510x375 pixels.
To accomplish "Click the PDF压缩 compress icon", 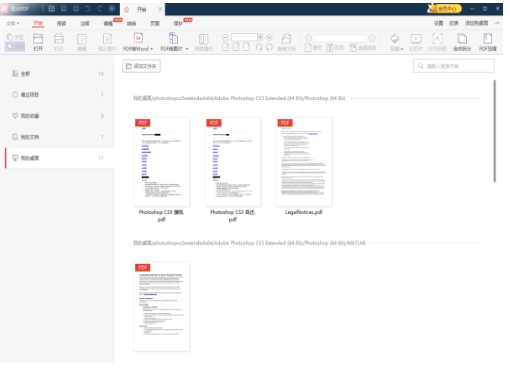I will point(488,39).
